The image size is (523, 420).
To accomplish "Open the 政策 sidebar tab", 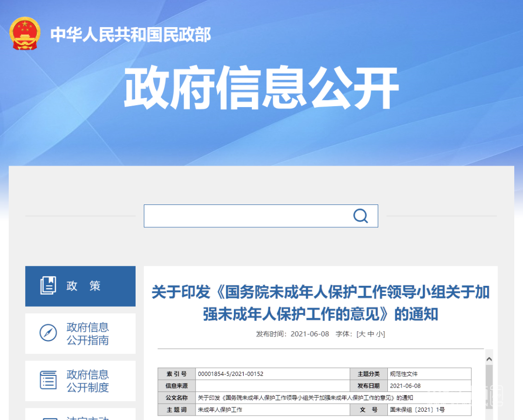I will pos(80,286).
